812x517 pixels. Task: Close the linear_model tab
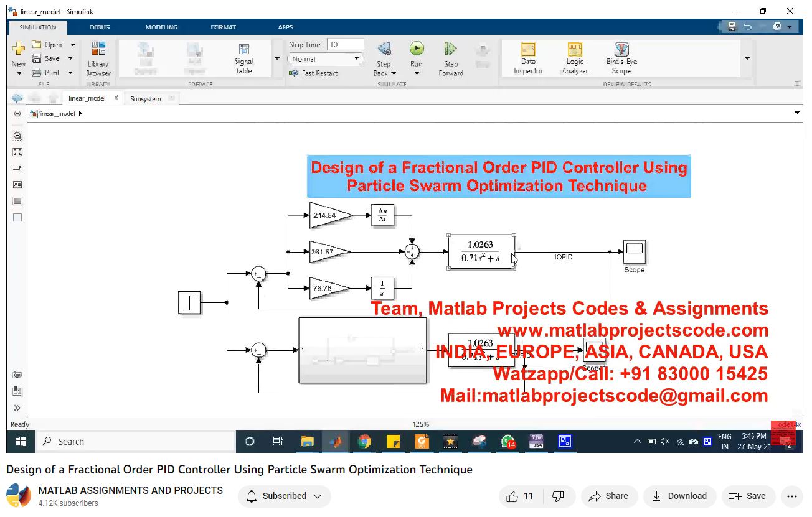point(116,98)
